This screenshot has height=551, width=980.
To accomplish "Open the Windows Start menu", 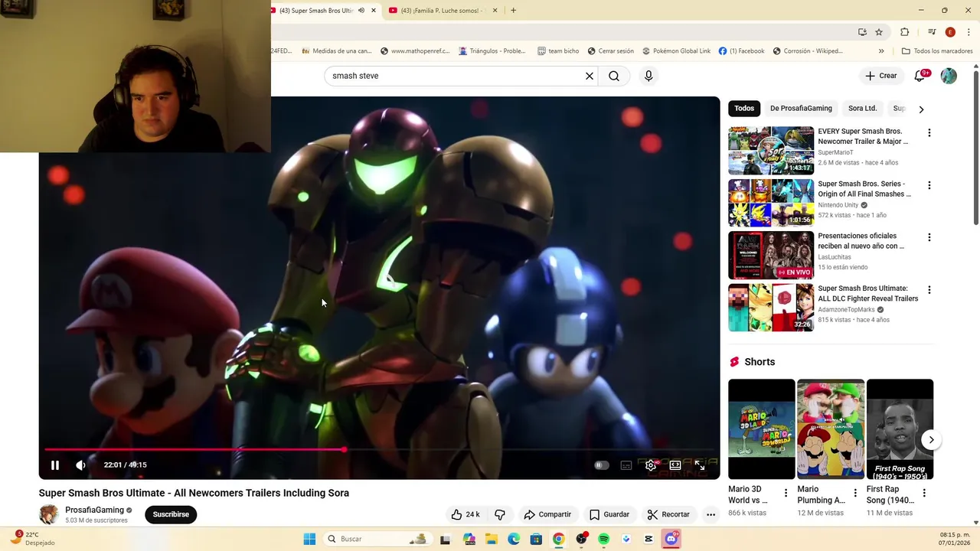I will (309, 539).
